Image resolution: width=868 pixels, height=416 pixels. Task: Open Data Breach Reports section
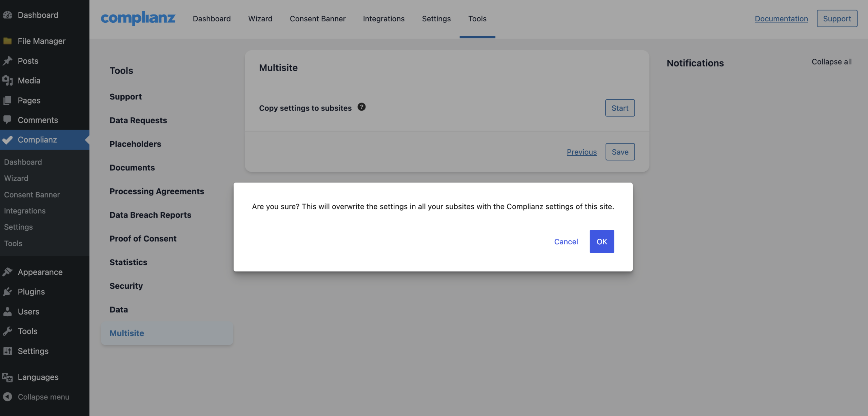[x=150, y=215]
